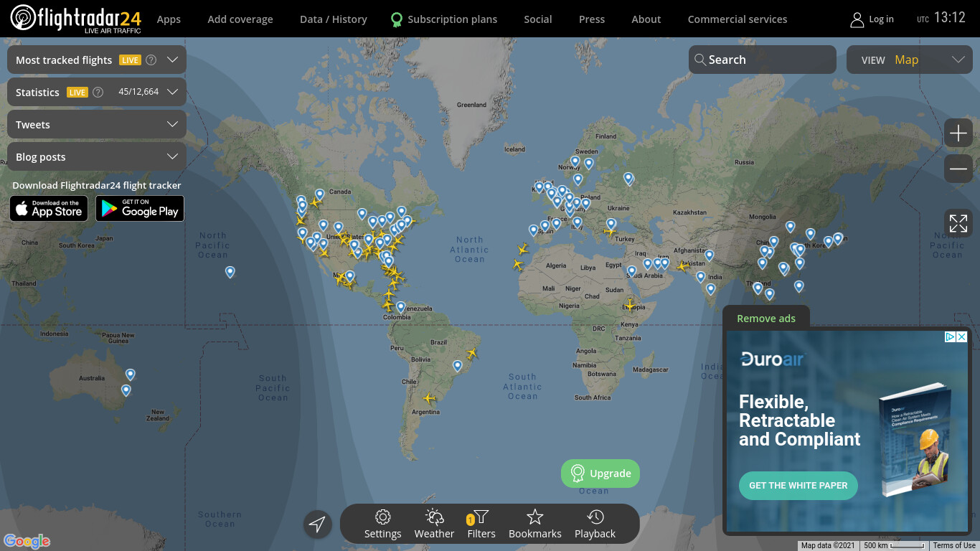Click the Statistics help question icon

pyautogui.click(x=98, y=92)
